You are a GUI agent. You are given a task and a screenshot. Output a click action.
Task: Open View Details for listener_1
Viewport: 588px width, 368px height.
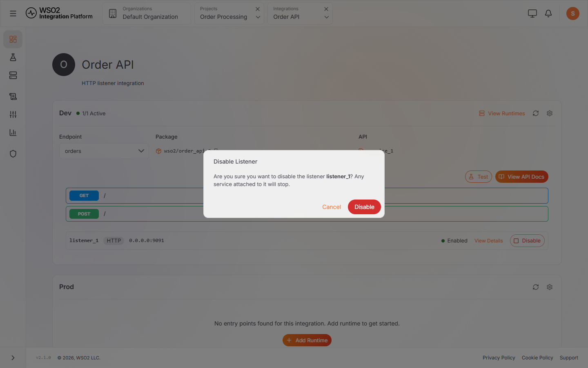pyautogui.click(x=489, y=241)
